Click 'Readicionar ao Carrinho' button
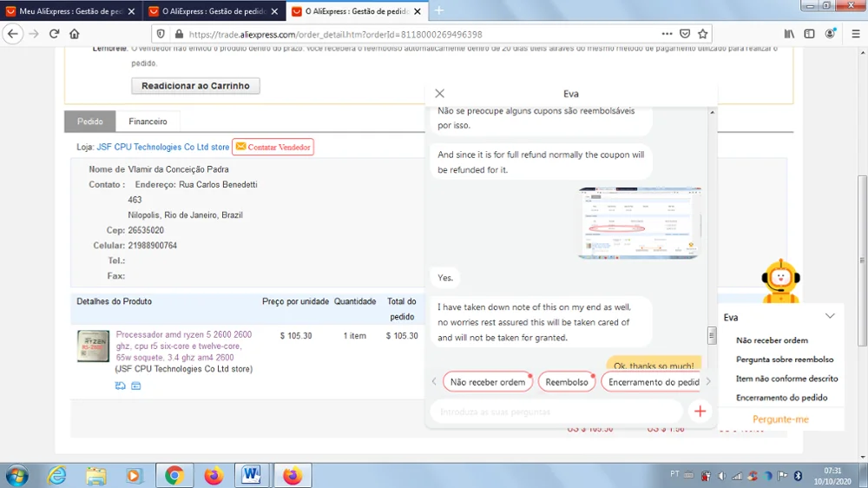868x488 pixels. 195,86
